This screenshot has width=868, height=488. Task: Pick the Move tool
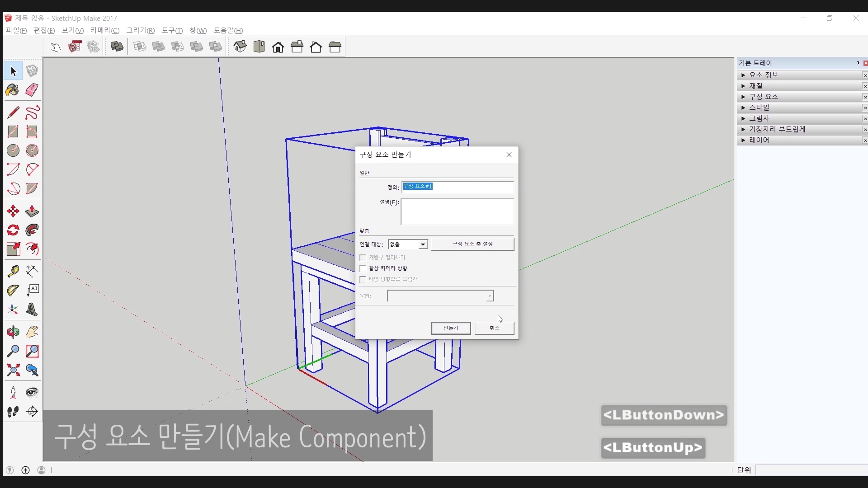(x=13, y=211)
